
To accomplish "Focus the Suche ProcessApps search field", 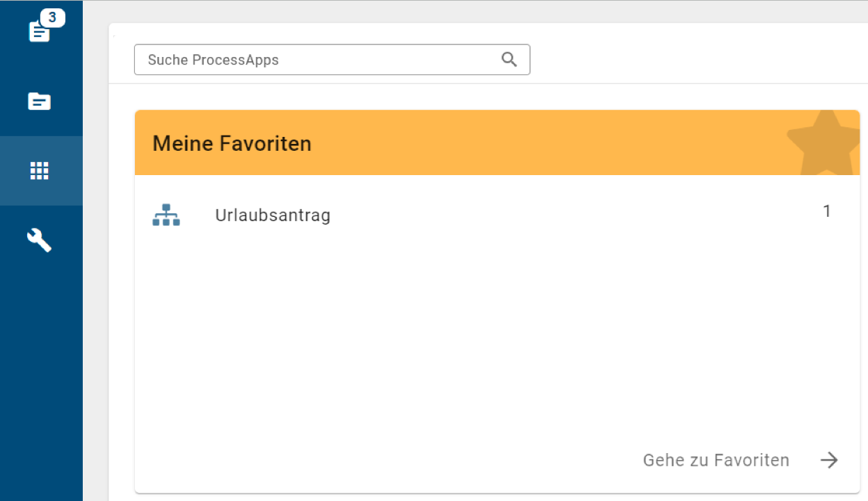I will 313,60.
